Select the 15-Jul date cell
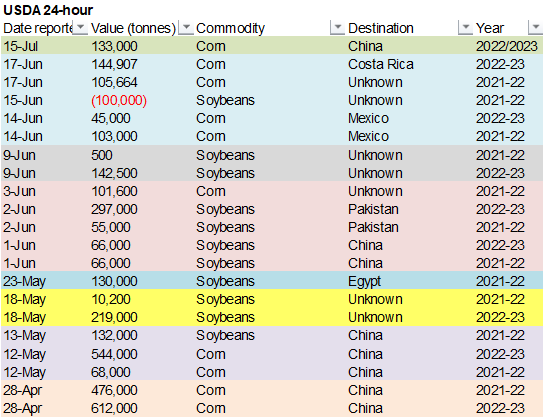Image resolution: width=545 pixels, height=418 pixels. pos(21,46)
